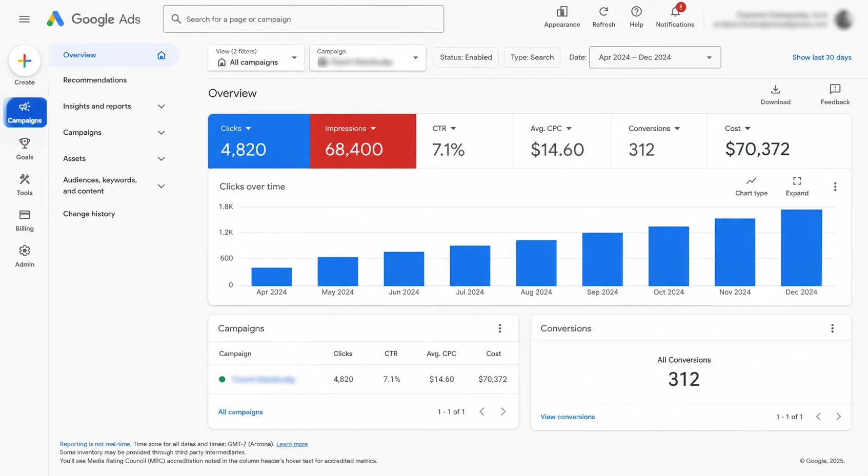Select Campaigns in the left rail
The width and height of the screenshot is (868, 476).
pyautogui.click(x=25, y=112)
